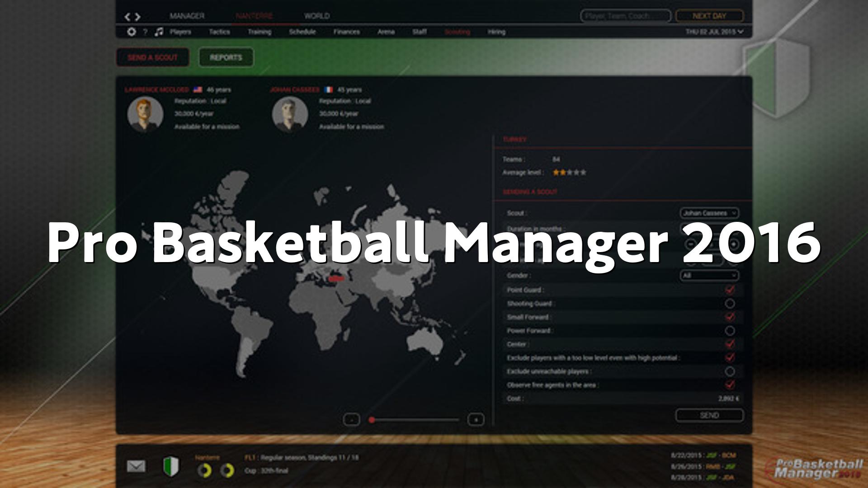The height and width of the screenshot is (488, 868).
Task: Click the Cost value 2,892 €
Action: coord(729,399)
